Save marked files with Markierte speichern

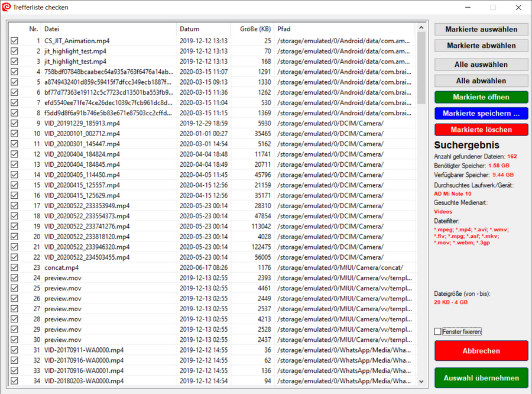coord(481,114)
